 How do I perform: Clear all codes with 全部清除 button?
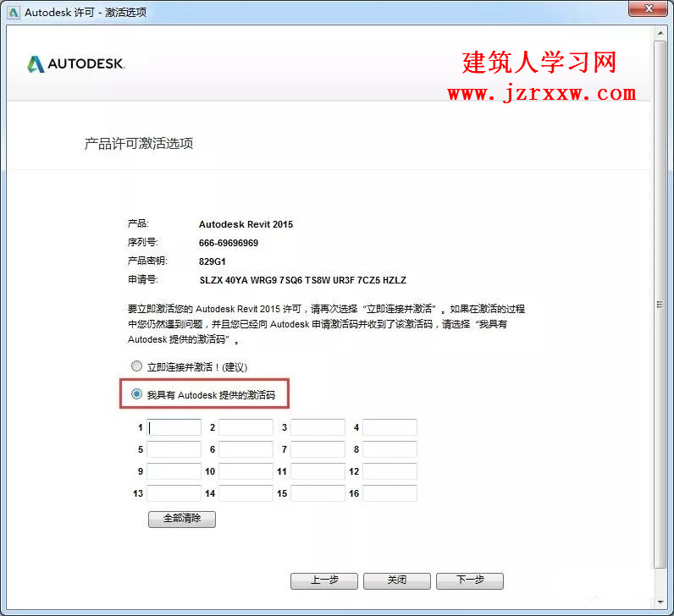tap(182, 519)
